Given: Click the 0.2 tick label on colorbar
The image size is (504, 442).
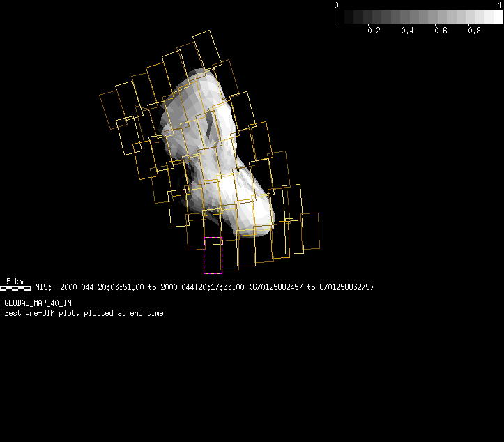Looking at the screenshot, I should point(374,31).
